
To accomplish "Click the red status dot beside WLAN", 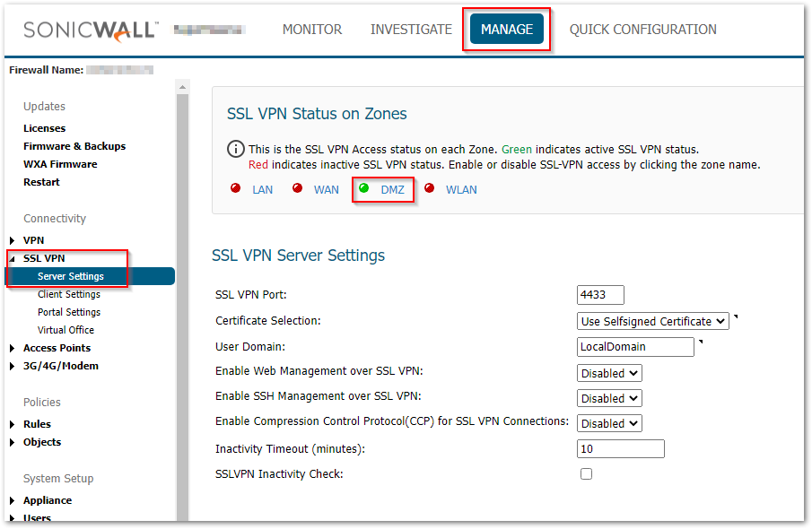I will [x=429, y=189].
